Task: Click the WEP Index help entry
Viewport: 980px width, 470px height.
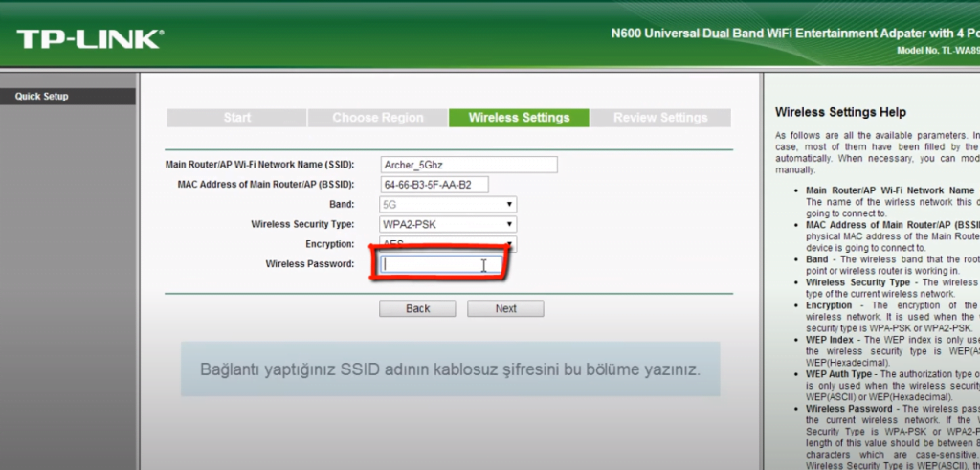Action: coord(893,350)
